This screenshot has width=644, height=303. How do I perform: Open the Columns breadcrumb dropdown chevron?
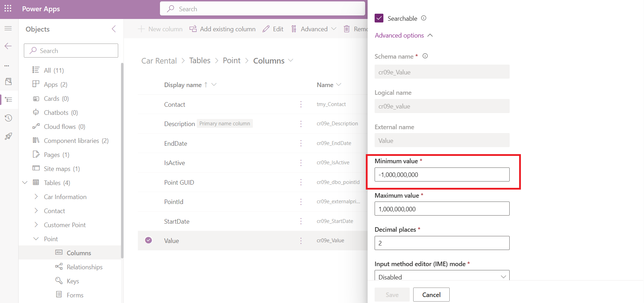coord(290,60)
